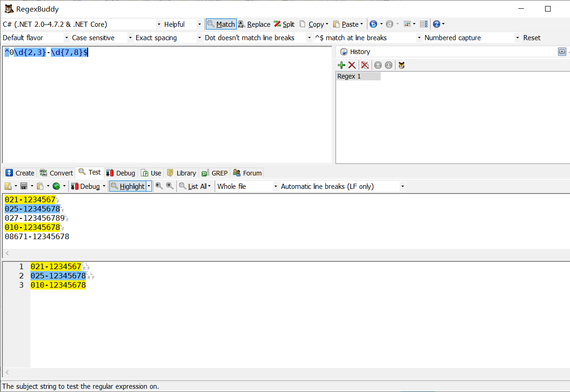Switch to the Debug tab
570x392 pixels.
[x=121, y=173]
